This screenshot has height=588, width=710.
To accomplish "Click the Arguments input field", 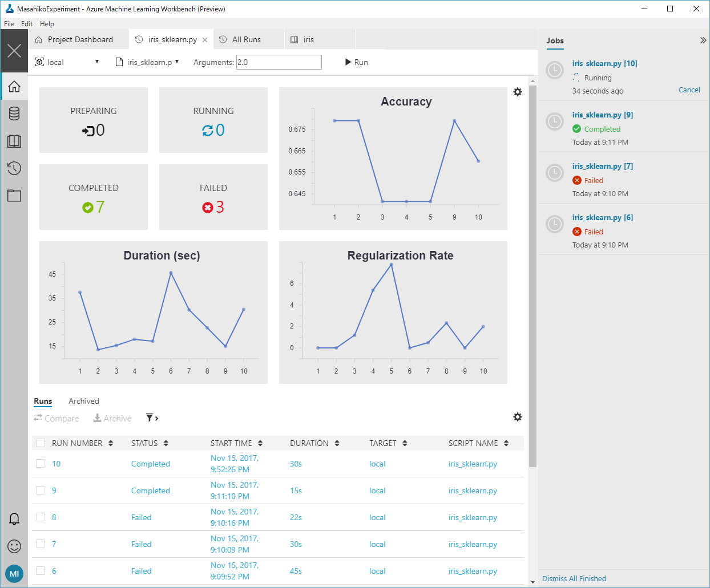I will pos(279,62).
